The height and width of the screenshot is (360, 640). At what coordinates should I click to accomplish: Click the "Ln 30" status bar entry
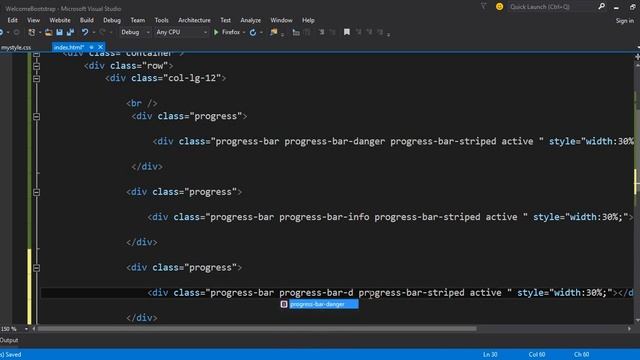click(x=490, y=354)
